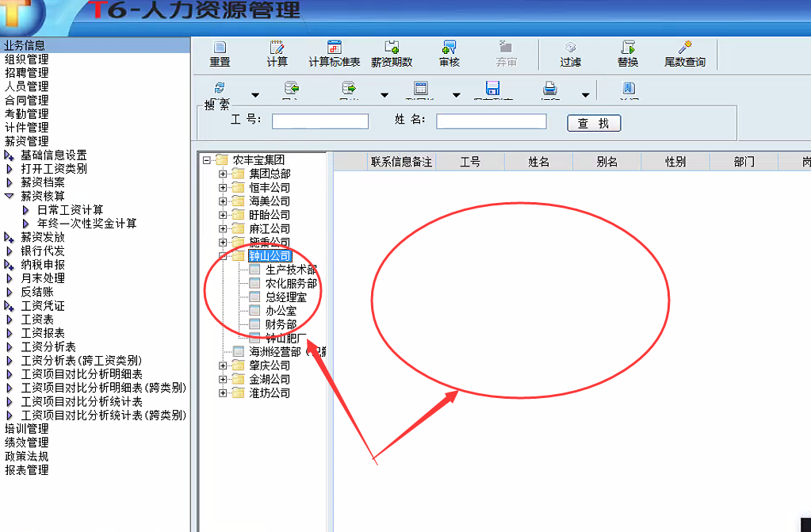Expand the 淮坊公司 tree node
The width and height of the screenshot is (811, 532).
click(223, 393)
